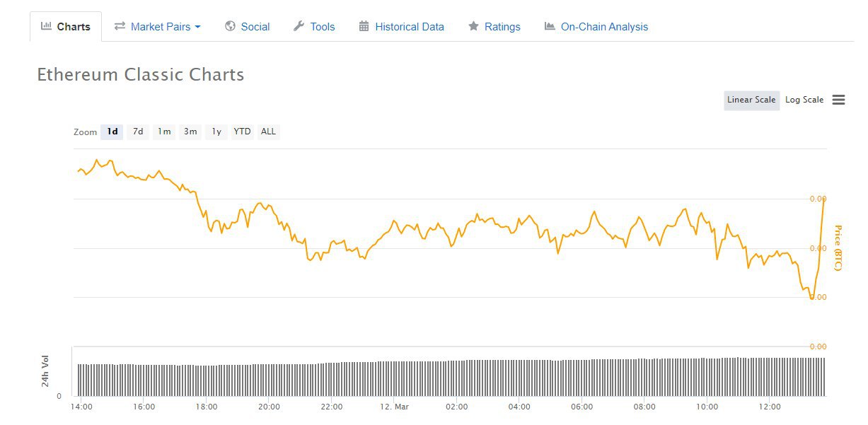Set zoom range to YTD
The width and height of the screenshot is (868, 425).
(x=242, y=132)
